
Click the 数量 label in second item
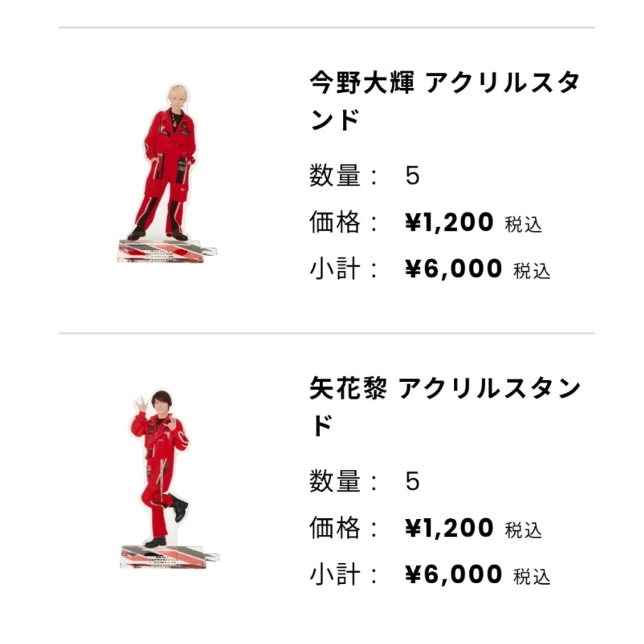335,481
